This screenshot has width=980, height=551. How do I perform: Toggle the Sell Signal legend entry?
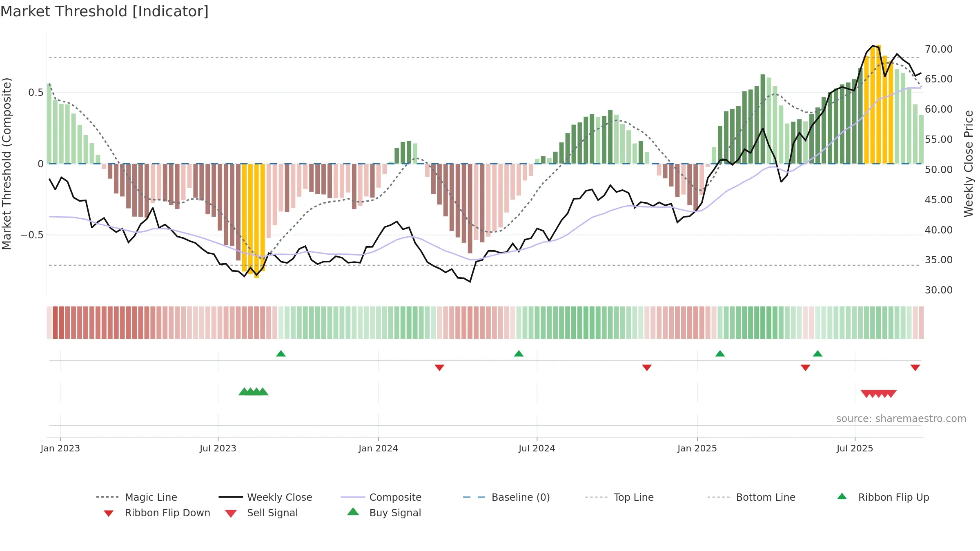[261, 513]
